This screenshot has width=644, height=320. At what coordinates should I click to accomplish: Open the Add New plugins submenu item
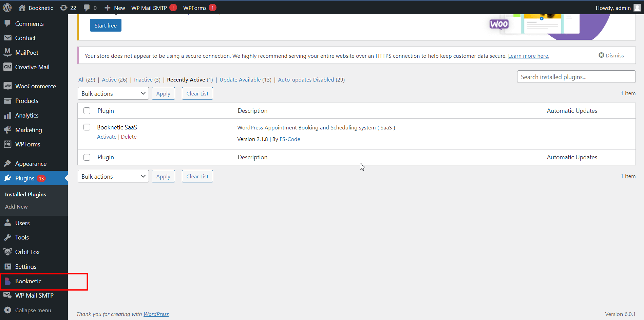pyautogui.click(x=16, y=207)
